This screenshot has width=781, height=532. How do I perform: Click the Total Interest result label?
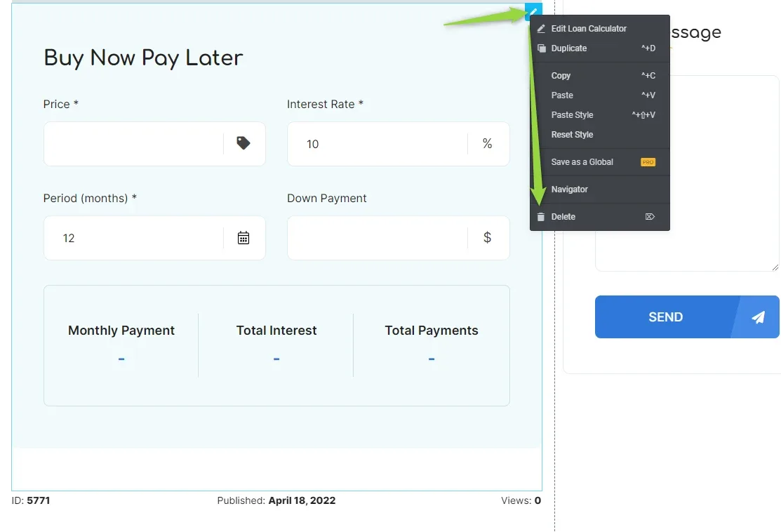[276, 331]
